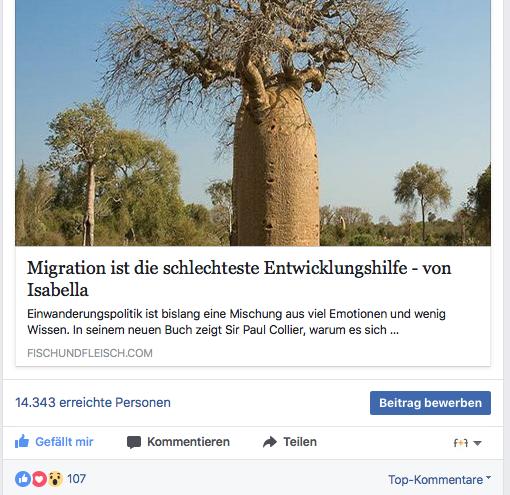Click the profile icon beside the dropdown arrow
This screenshot has height=495, width=510.
coord(461,443)
